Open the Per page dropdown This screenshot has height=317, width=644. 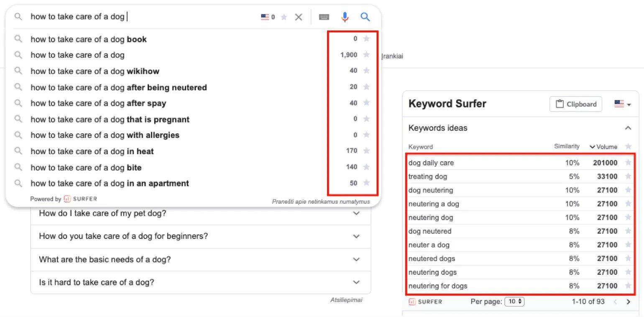[x=514, y=302]
